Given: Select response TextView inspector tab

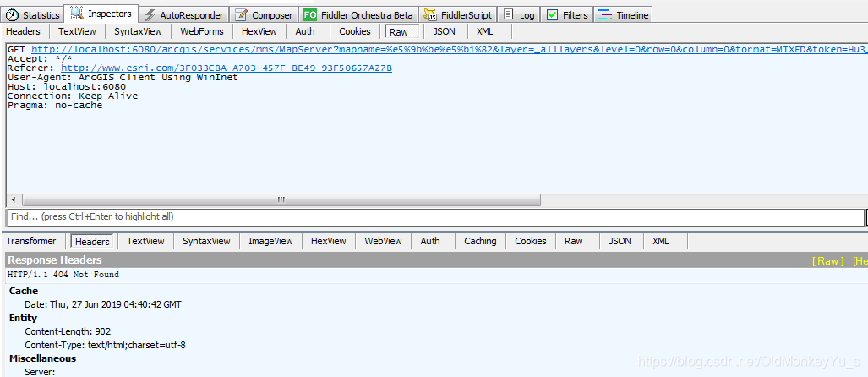Looking at the screenshot, I should [145, 241].
